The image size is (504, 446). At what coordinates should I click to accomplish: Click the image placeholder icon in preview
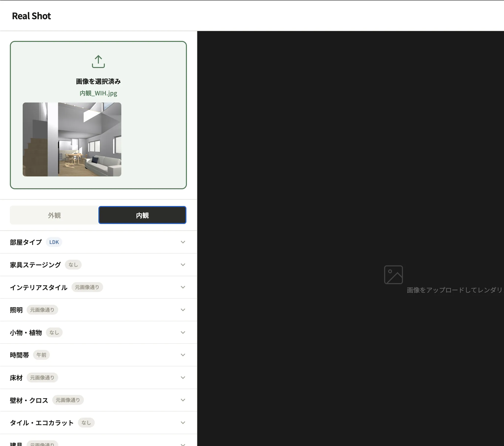pos(393,274)
